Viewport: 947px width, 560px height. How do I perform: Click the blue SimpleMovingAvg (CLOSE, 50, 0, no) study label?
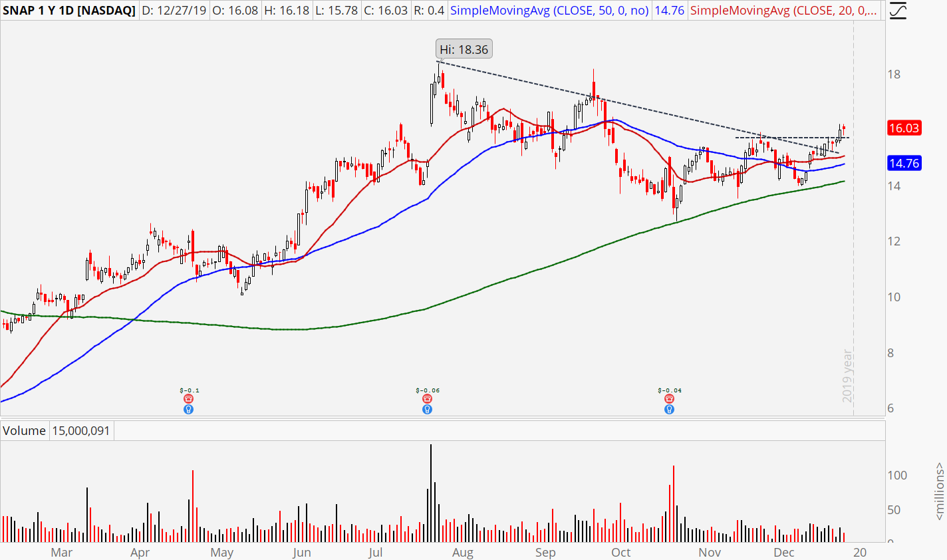(x=549, y=11)
